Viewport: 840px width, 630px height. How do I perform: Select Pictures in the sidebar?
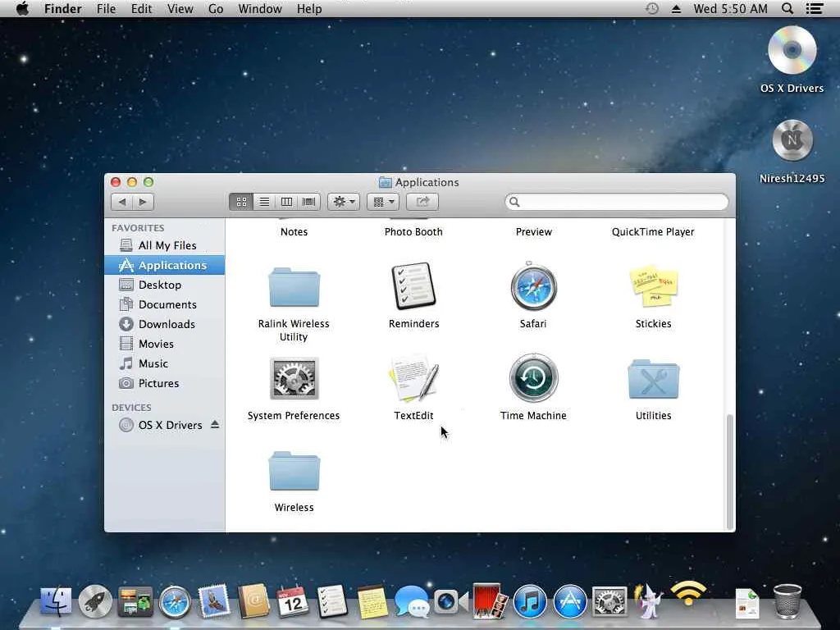pos(164,384)
